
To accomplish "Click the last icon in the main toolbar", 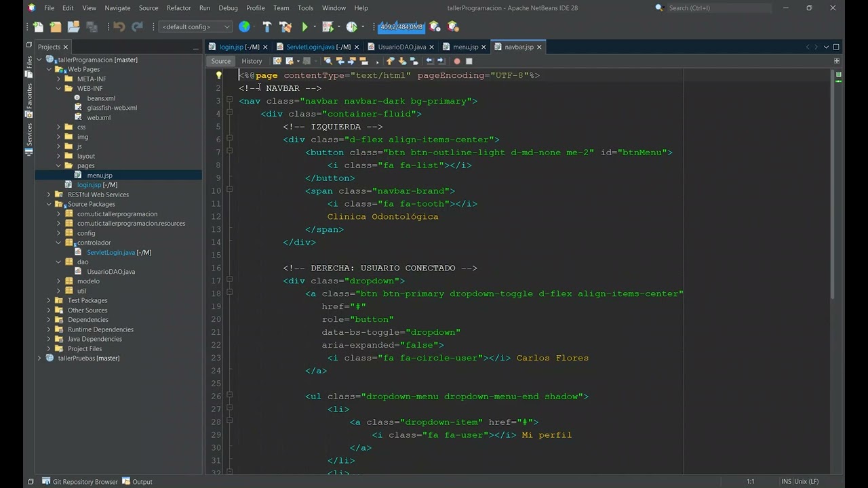I will (x=453, y=27).
